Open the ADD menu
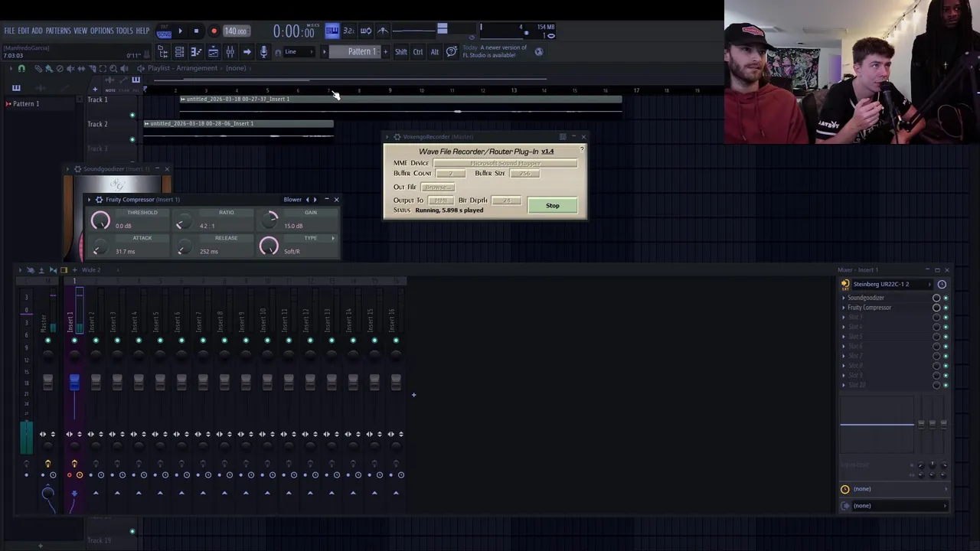The image size is (980, 551). tap(37, 31)
